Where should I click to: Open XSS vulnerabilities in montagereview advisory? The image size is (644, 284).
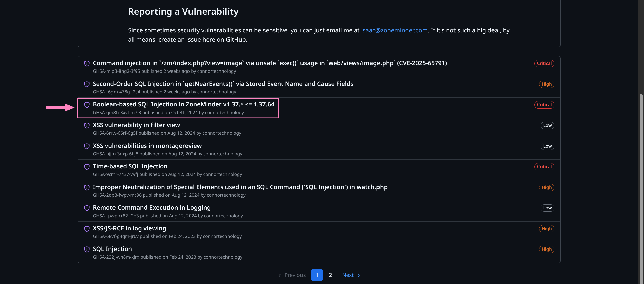click(147, 146)
